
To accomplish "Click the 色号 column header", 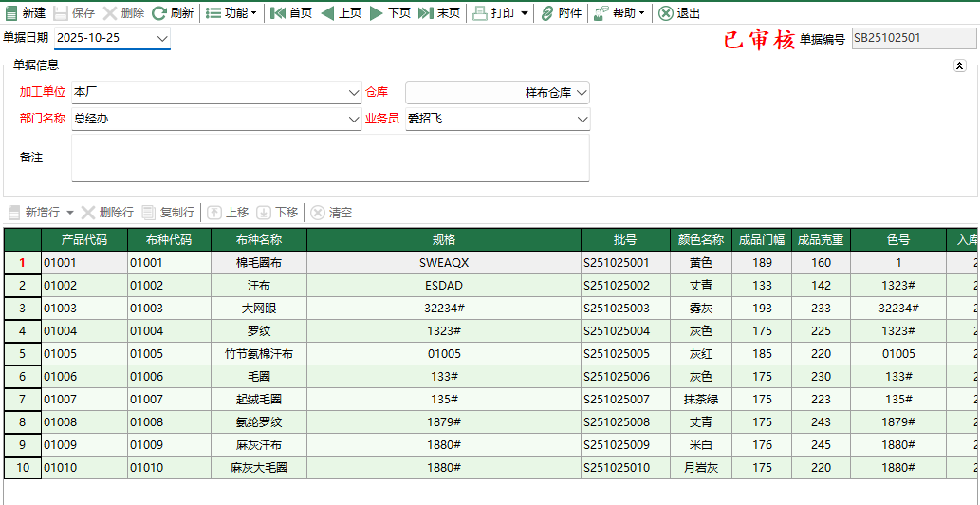I will (898, 239).
